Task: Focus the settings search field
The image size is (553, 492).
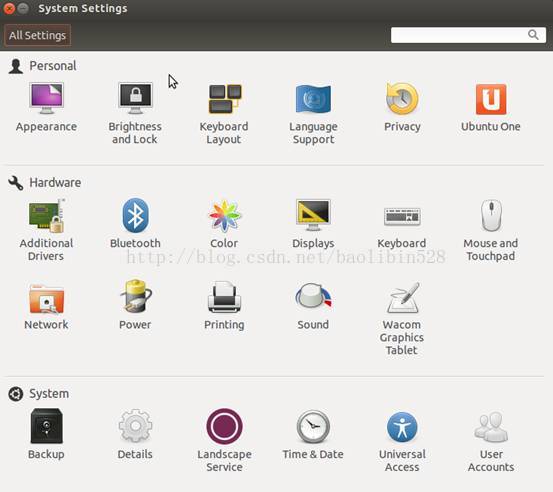Action: tap(468, 35)
